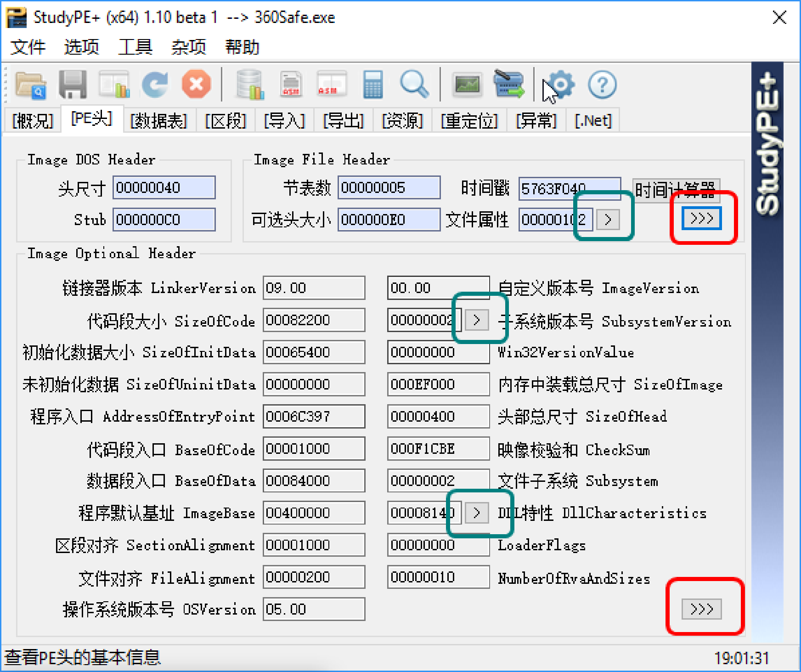Click the ImageVersion field 00.00
This screenshot has width=801, height=672.
(x=439, y=288)
